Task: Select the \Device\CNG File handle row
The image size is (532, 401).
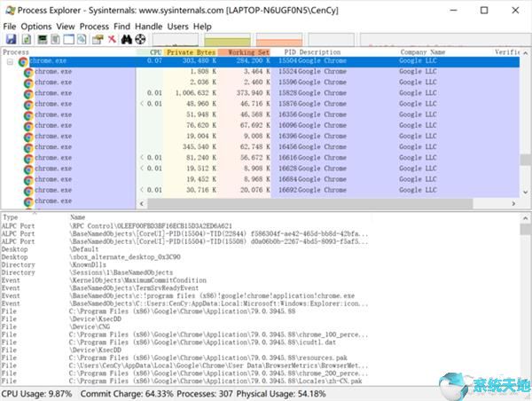Action: point(260,326)
